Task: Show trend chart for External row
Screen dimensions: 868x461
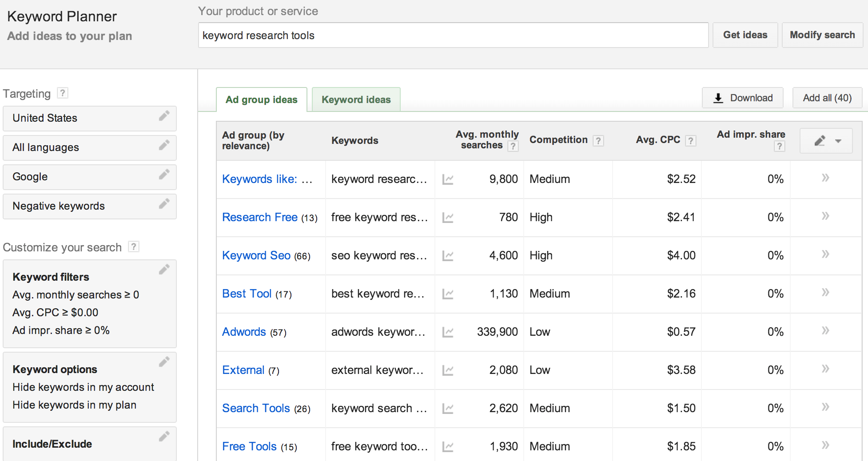Action: click(448, 370)
